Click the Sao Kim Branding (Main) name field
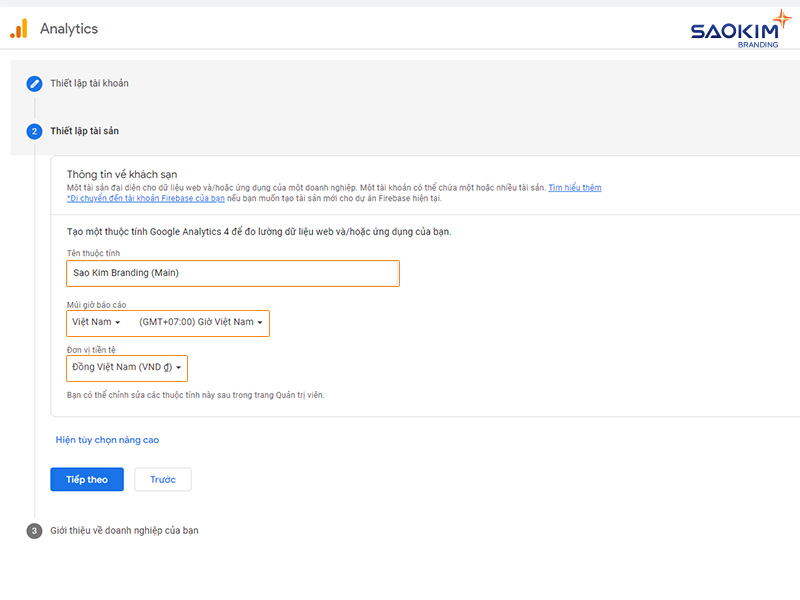 click(x=232, y=273)
